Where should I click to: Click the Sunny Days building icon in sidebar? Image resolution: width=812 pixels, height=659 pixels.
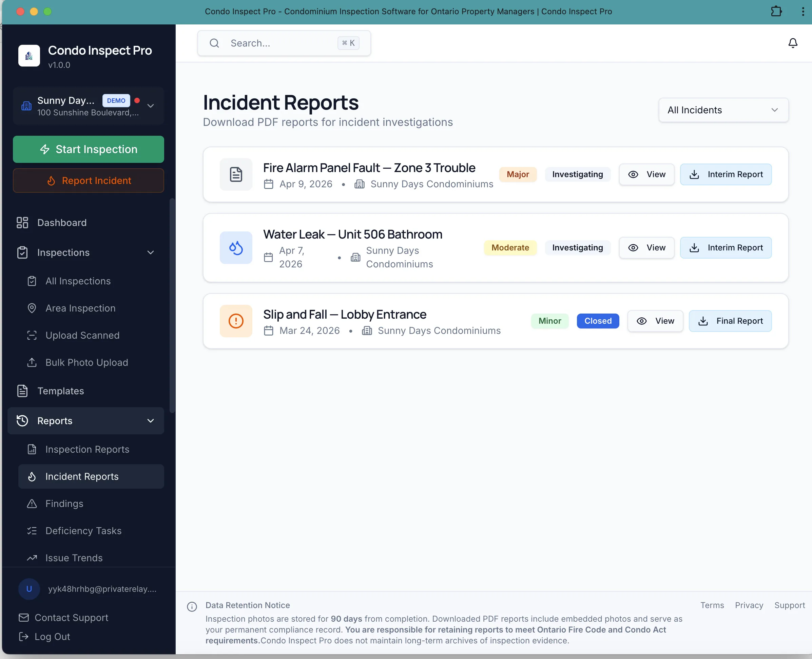pos(26,106)
